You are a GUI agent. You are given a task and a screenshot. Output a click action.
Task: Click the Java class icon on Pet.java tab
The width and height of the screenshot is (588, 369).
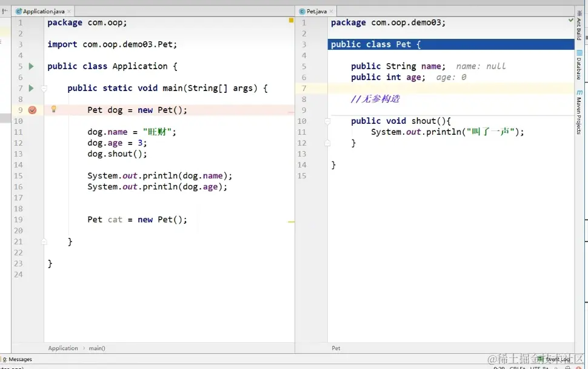click(302, 12)
